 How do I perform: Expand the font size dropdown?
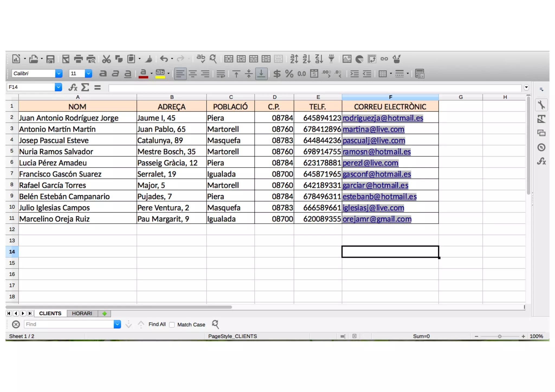(x=88, y=73)
